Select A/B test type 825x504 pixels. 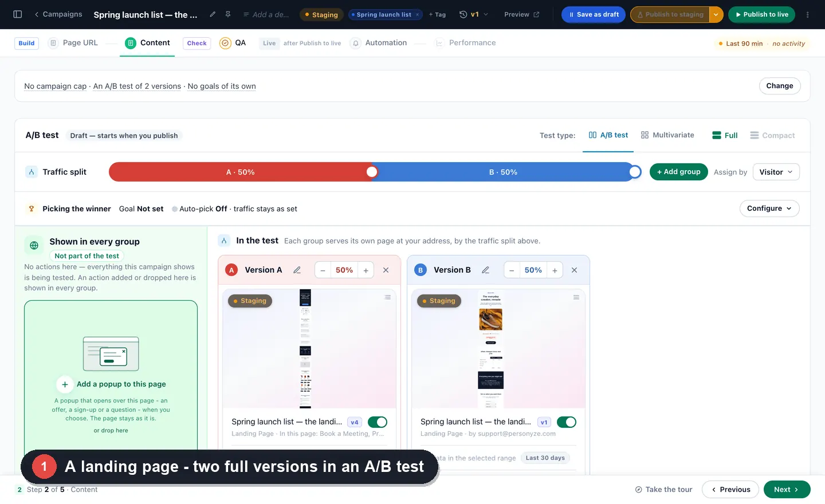pyautogui.click(x=608, y=135)
